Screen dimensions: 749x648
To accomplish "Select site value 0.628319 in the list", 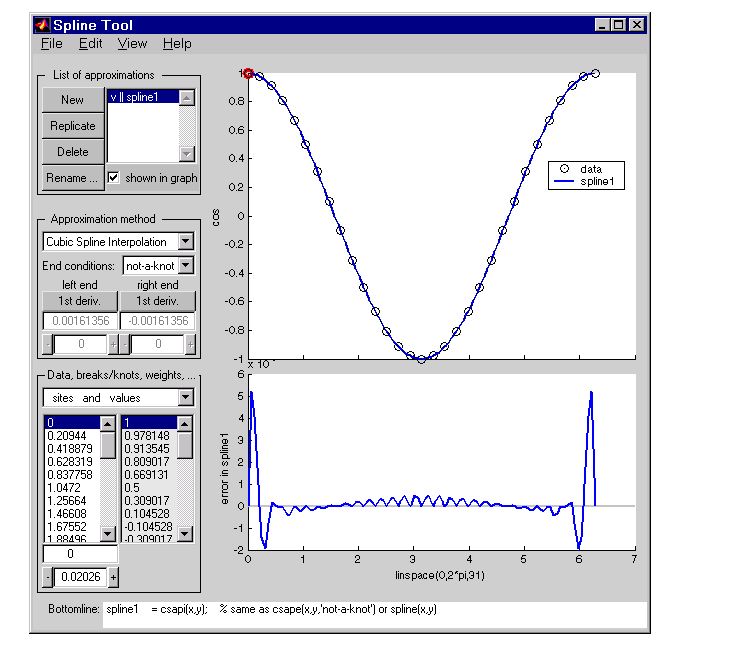I will 71,461.
